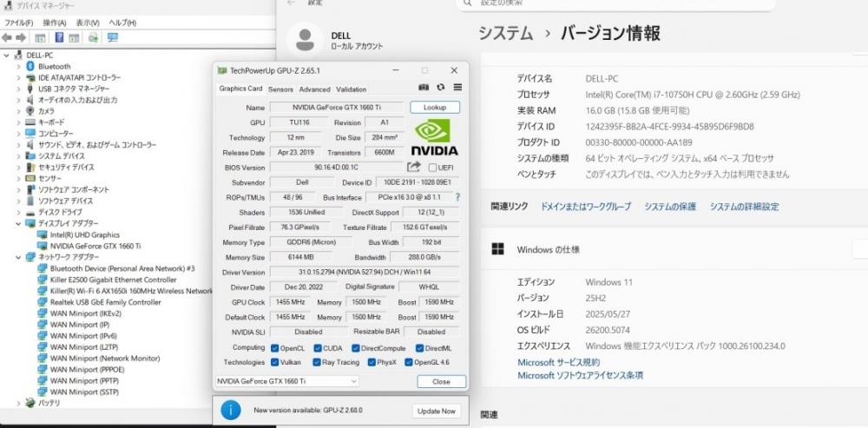Switch to the Validation tab
Screen dimensions: 868x428
(351, 89)
